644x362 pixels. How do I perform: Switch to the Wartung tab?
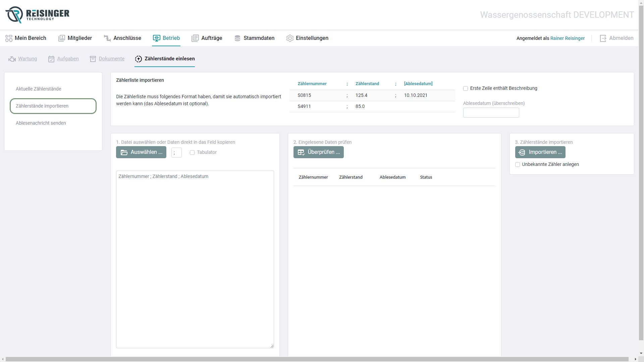[x=23, y=59]
